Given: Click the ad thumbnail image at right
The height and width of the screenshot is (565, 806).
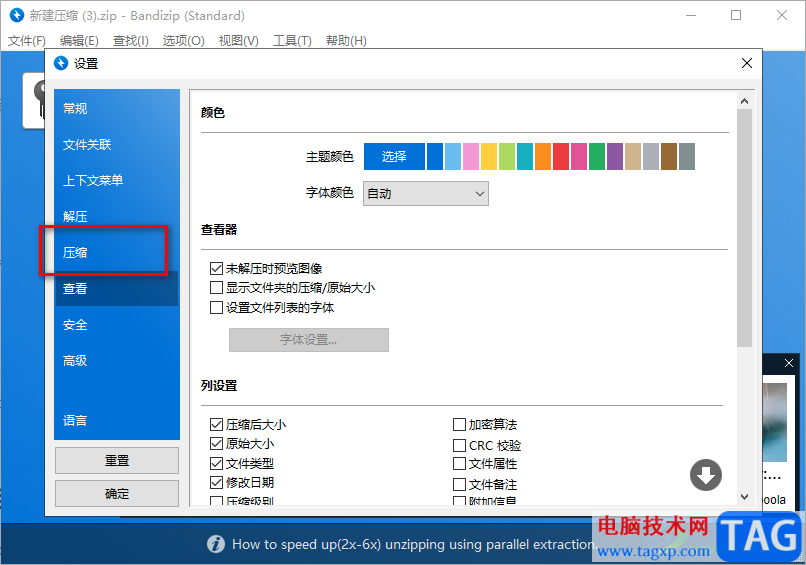Looking at the screenshot, I should click(x=774, y=422).
